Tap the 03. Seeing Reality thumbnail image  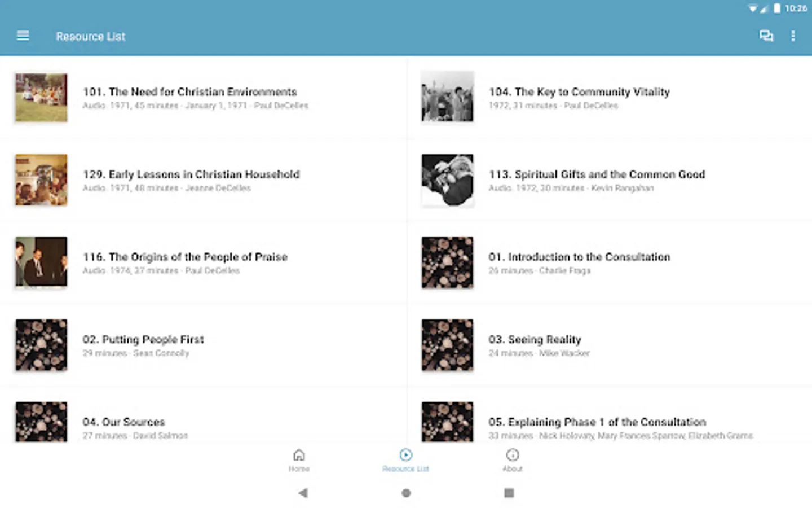pos(447,345)
